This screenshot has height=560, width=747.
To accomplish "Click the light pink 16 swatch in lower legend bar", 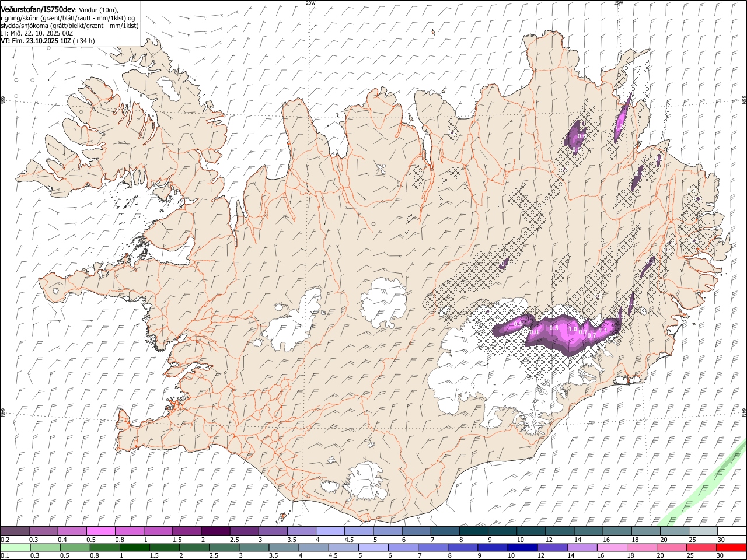I will click(x=612, y=548).
